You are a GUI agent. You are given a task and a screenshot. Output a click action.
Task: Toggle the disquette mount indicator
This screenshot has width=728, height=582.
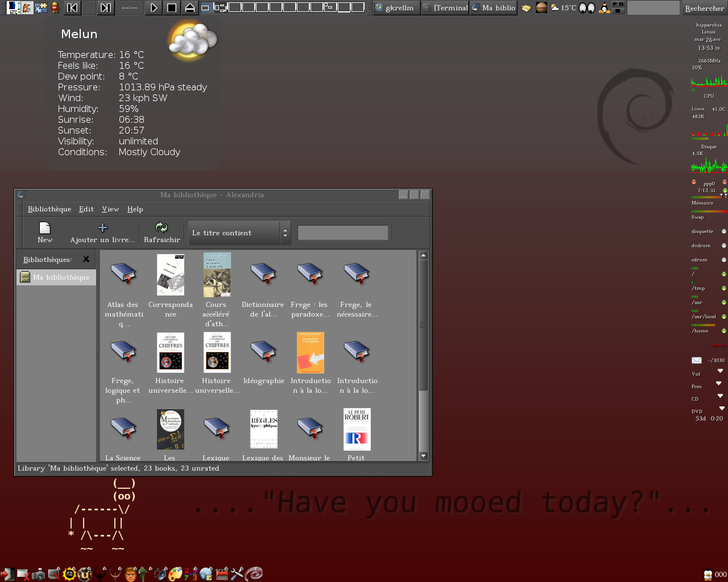click(723, 231)
